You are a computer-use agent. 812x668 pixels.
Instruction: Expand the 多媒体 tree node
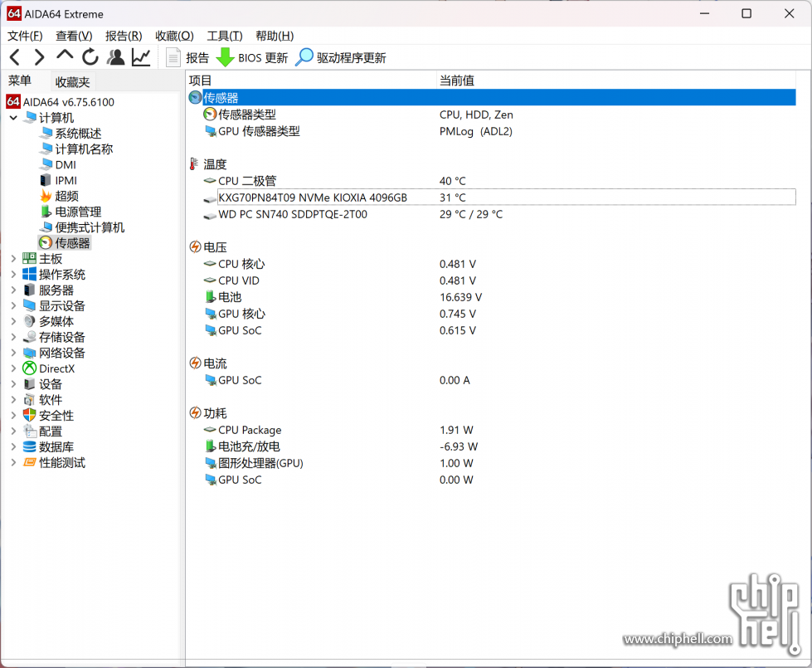(x=13, y=321)
